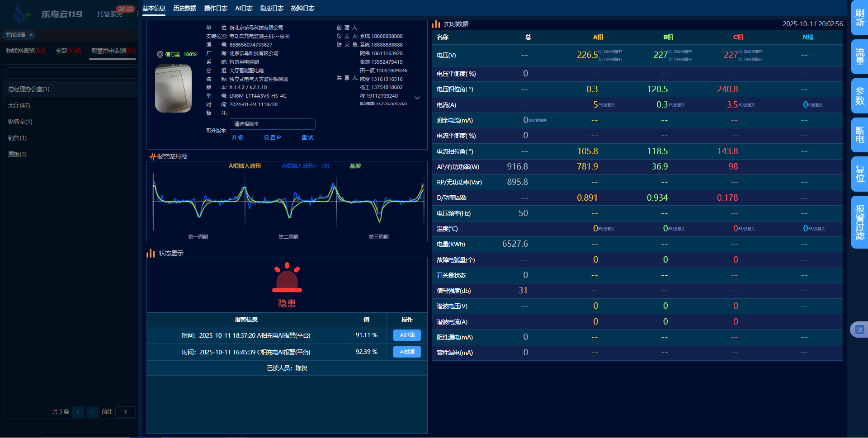Screen dimensions: 868x438
Task: Click the bar chart icon beside 状态显示
Action: (151, 253)
